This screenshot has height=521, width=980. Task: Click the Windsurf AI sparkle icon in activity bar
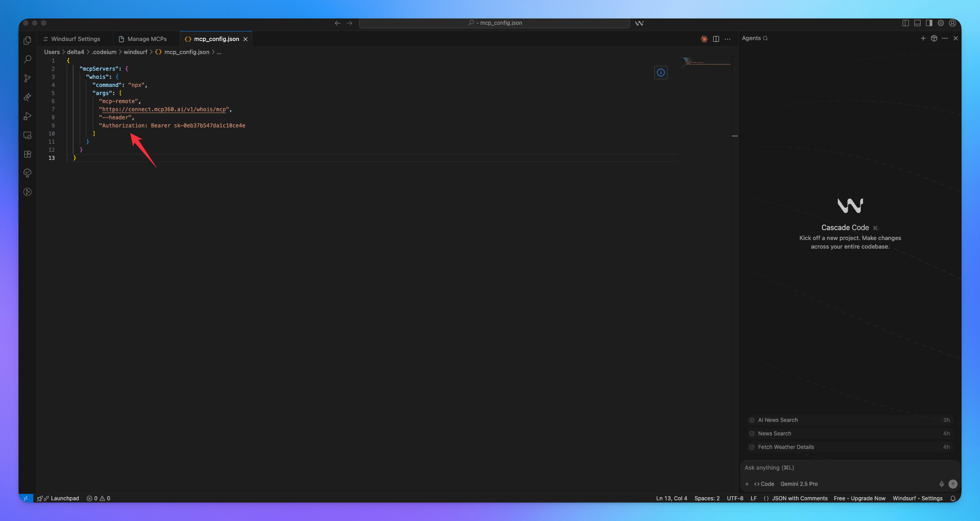click(x=27, y=97)
